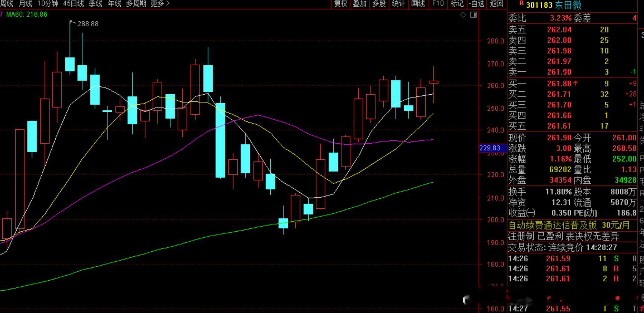644x313 pixels.
Task: Select the 买四 261.66 bid row
Action: click(x=572, y=115)
